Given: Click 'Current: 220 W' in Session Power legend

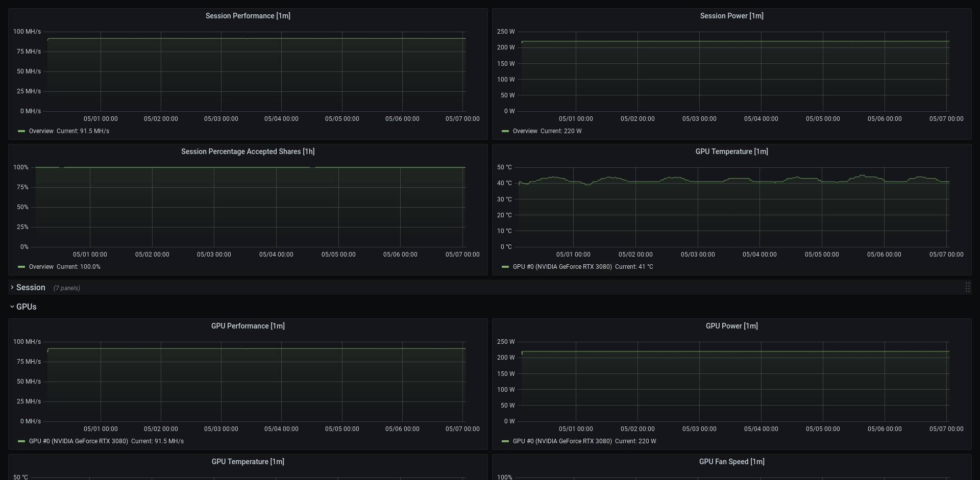Looking at the screenshot, I should pyautogui.click(x=561, y=131).
